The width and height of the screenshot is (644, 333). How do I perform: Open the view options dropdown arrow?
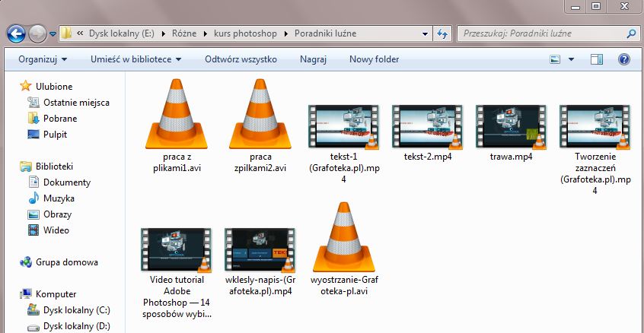pyautogui.click(x=571, y=59)
